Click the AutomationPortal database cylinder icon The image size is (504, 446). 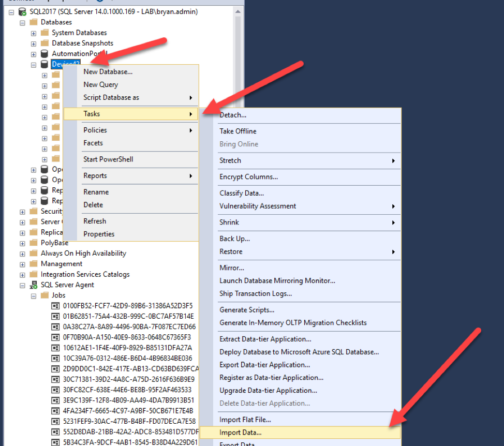pos(45,54)
